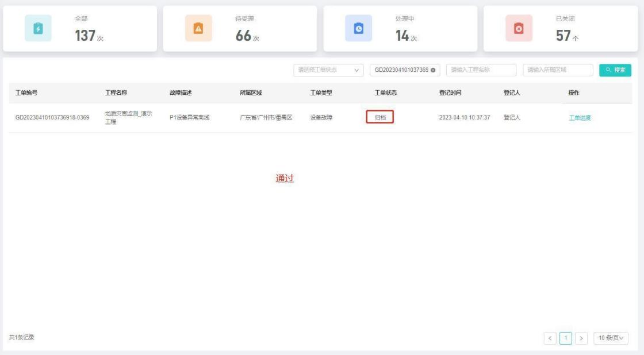Screen dimensions: 644x355
Task: Open the 请选择工单状态 dropdown
Action: (329, 70)
